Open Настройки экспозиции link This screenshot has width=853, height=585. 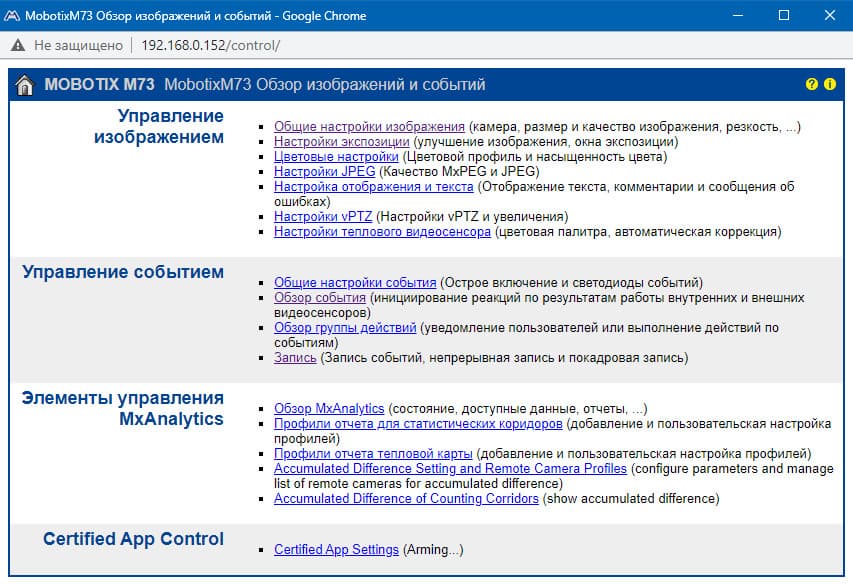click(x=342, y=142)
